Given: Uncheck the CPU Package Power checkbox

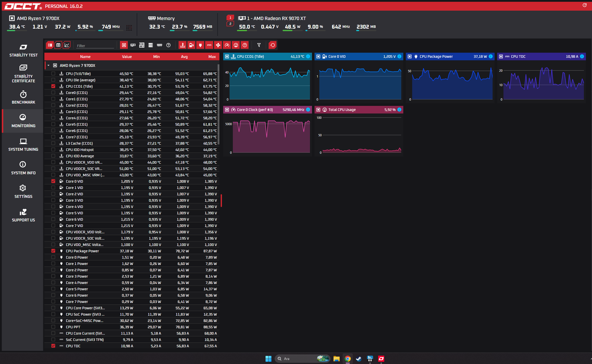Looking at the screenshot, I should click(x=53, y=251).
